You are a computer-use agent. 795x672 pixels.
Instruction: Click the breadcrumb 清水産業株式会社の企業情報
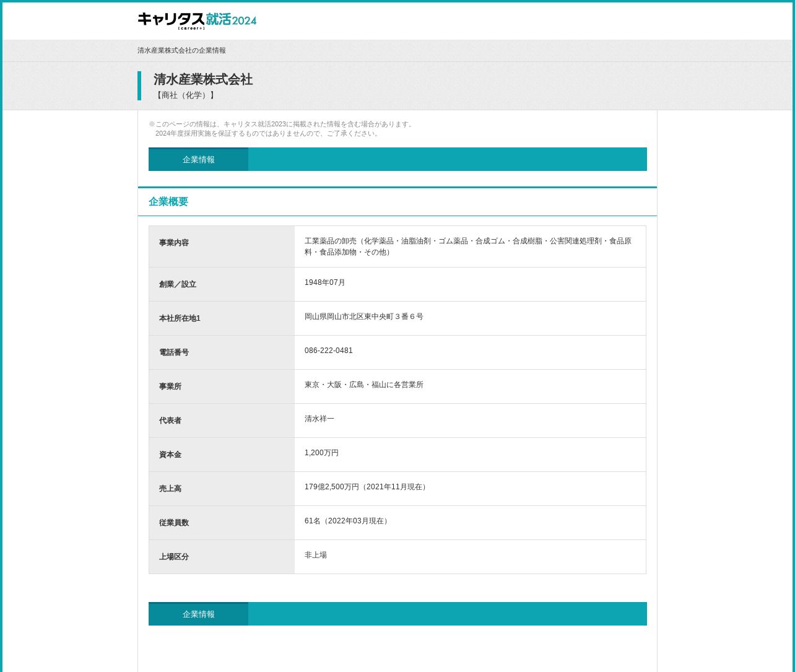[x=181, y=51]
